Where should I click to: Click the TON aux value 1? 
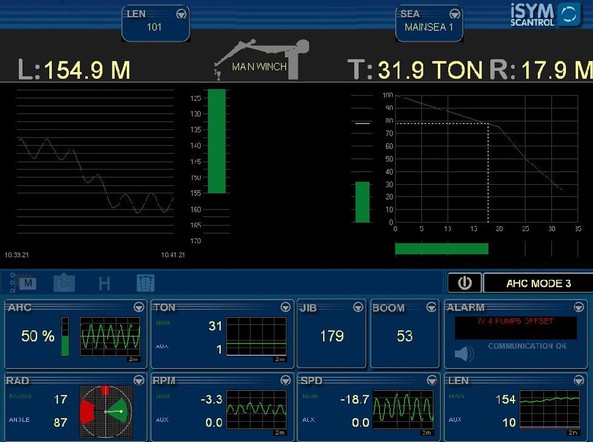[219, 349]
